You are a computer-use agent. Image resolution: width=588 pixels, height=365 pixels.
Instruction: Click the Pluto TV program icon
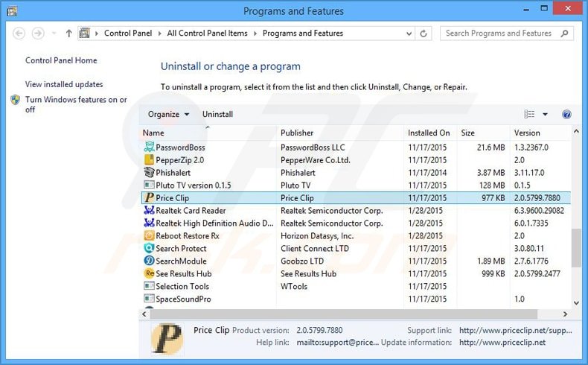click(x=150, y=185)
